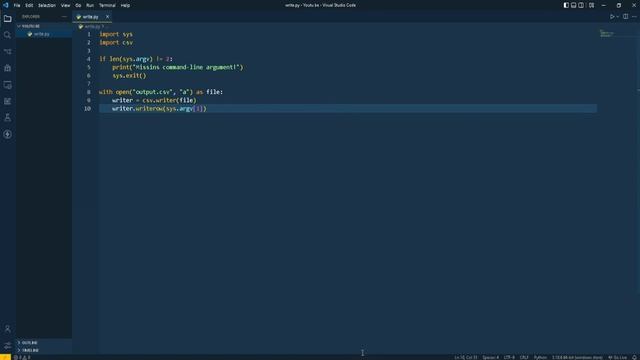Select write.py file in Explorer tree
The image size is (640, 360).
[x=44, y=34]
